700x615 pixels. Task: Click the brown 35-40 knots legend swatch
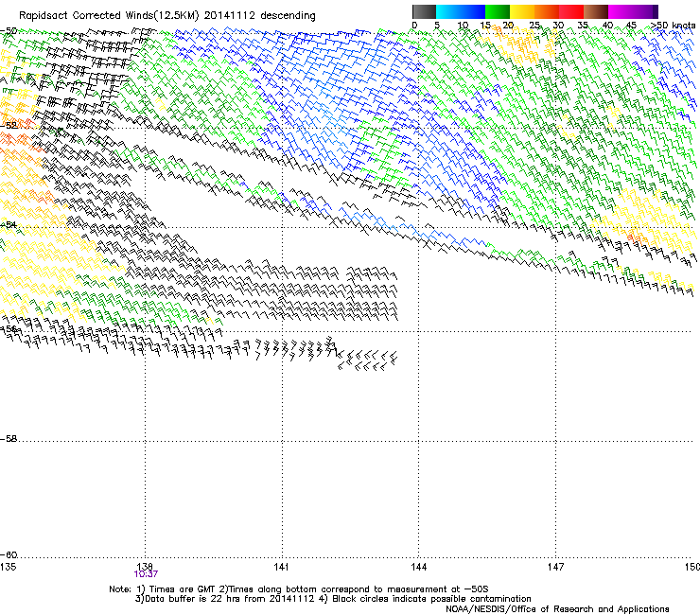(x=596, y=11)
